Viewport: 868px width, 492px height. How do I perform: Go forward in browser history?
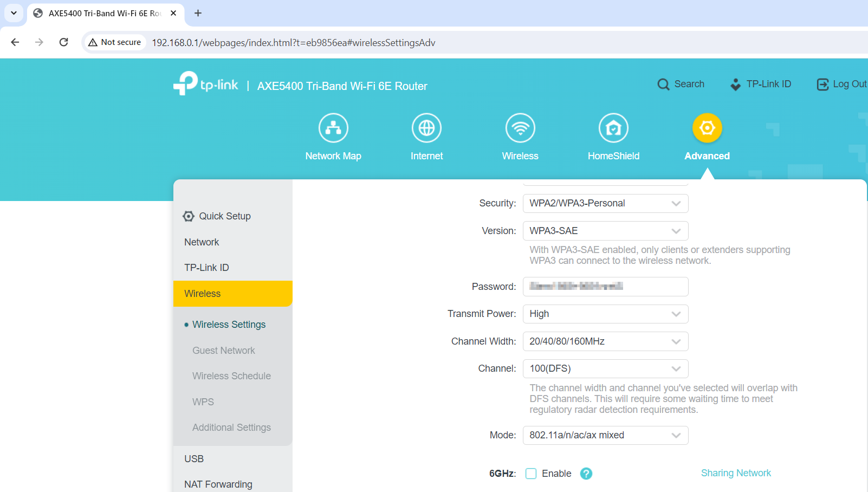pos(39,42)
